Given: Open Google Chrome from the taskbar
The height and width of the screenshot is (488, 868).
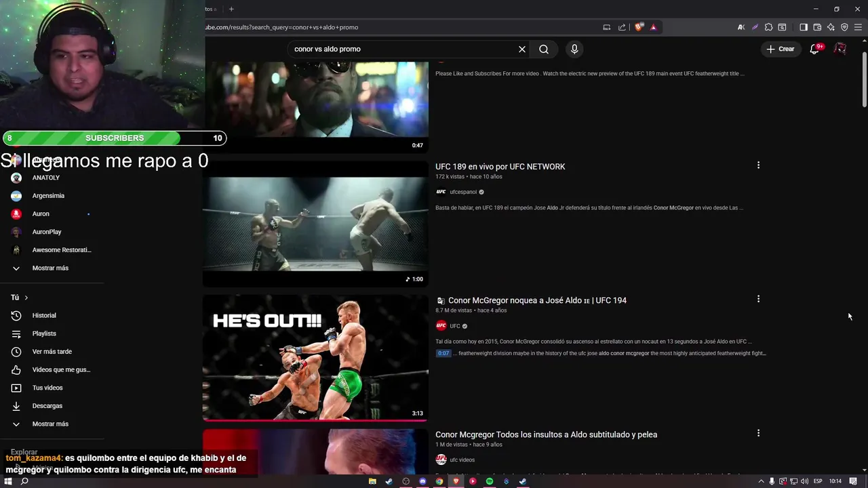Looking at the screenshot, I should click(439, 481).
